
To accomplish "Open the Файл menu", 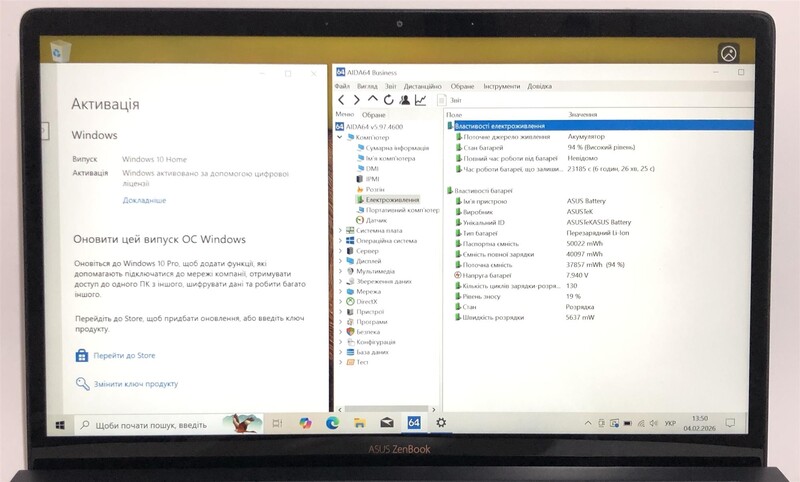I will point(342,86).
